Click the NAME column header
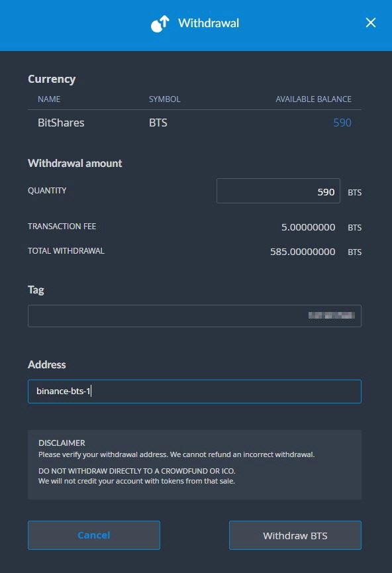Viewport: 392px width, 573px height. [49, 99]
